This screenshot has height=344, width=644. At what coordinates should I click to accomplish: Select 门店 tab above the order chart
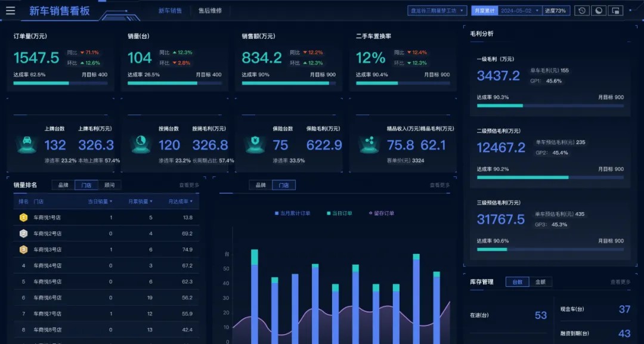284,185
